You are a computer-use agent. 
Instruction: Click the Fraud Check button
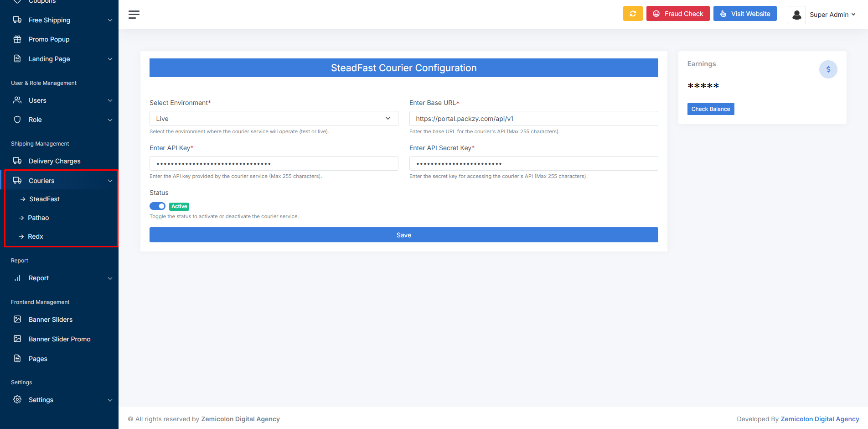[677, 14]
